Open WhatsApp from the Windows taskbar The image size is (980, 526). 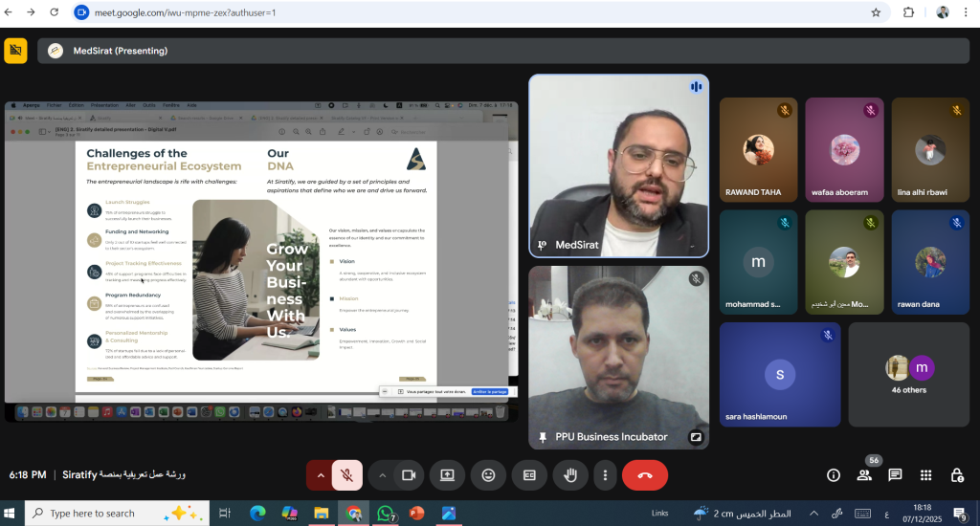[386, 514]
